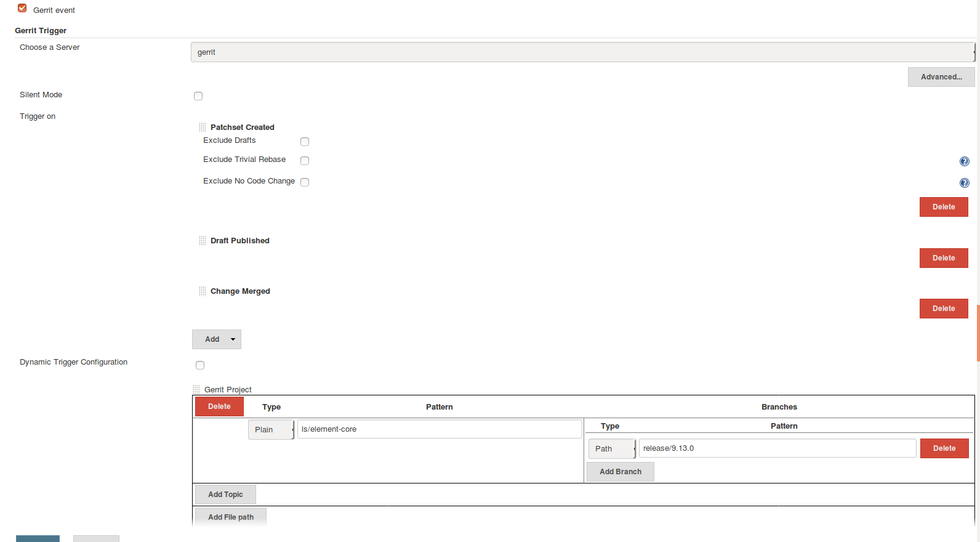Viewport: 980px width, 542px height.
Task: Enable the Silent Mode checkbox
Action: pos(198,96)
